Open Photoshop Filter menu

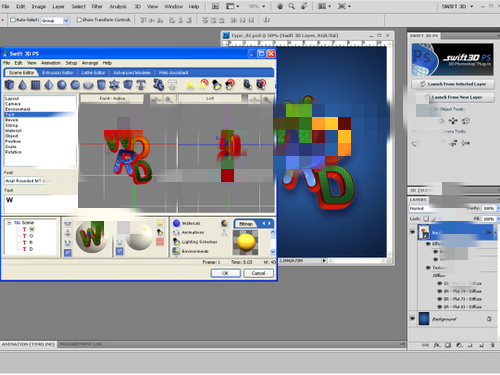(97, 6)
